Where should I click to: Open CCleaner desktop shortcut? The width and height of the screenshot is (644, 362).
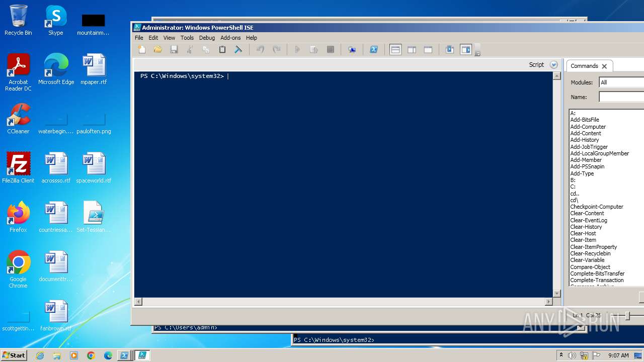pyautogui.click(x=18, y=119)
